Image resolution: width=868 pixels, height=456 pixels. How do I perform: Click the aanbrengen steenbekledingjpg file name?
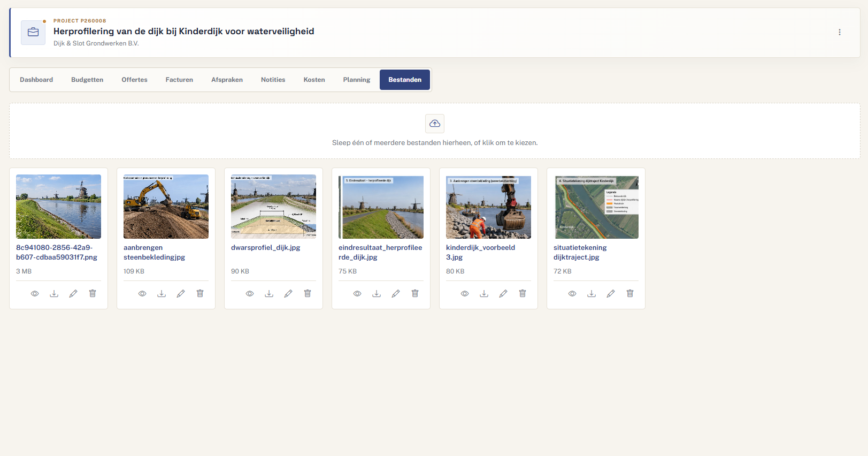(x=154, y=253)
